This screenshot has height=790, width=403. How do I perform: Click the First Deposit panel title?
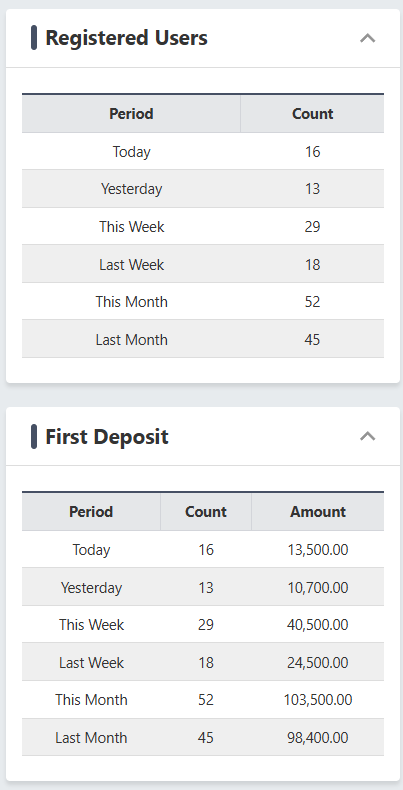(107, 436)
